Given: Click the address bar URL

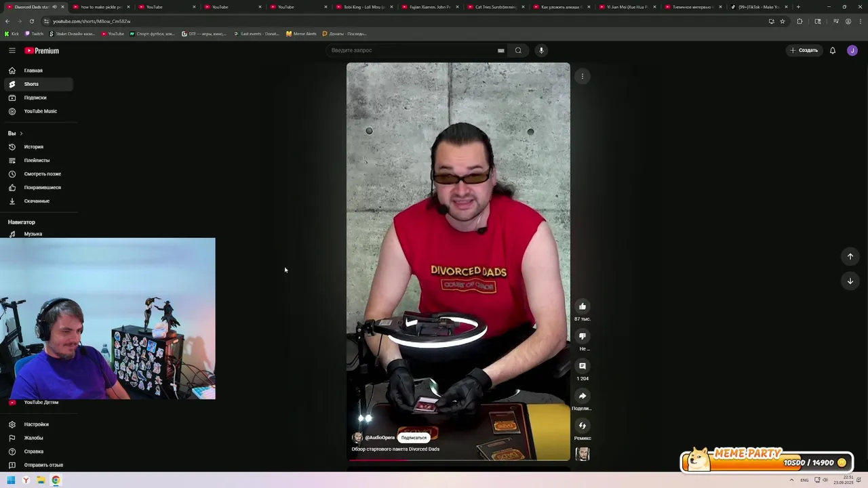Looking at the screenshot, I should pyautogui.click(x=92, y=21).
